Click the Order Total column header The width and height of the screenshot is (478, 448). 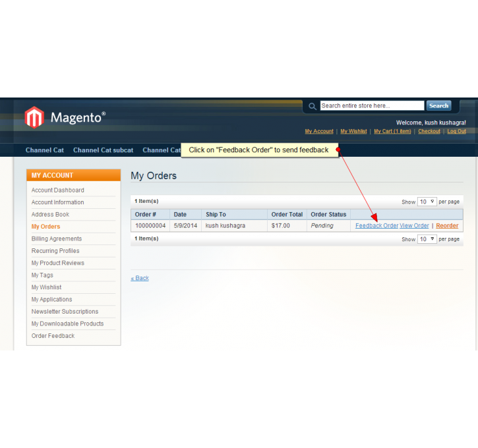287,214
